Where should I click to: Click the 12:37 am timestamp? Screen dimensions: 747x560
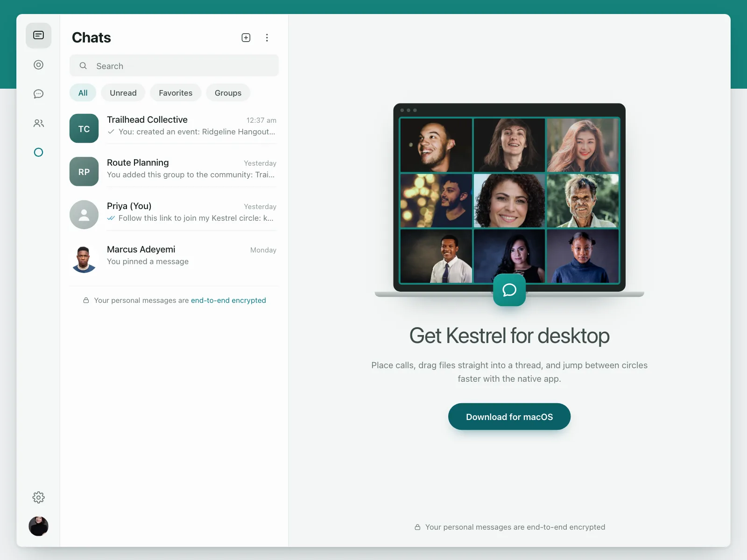(261, 120)
